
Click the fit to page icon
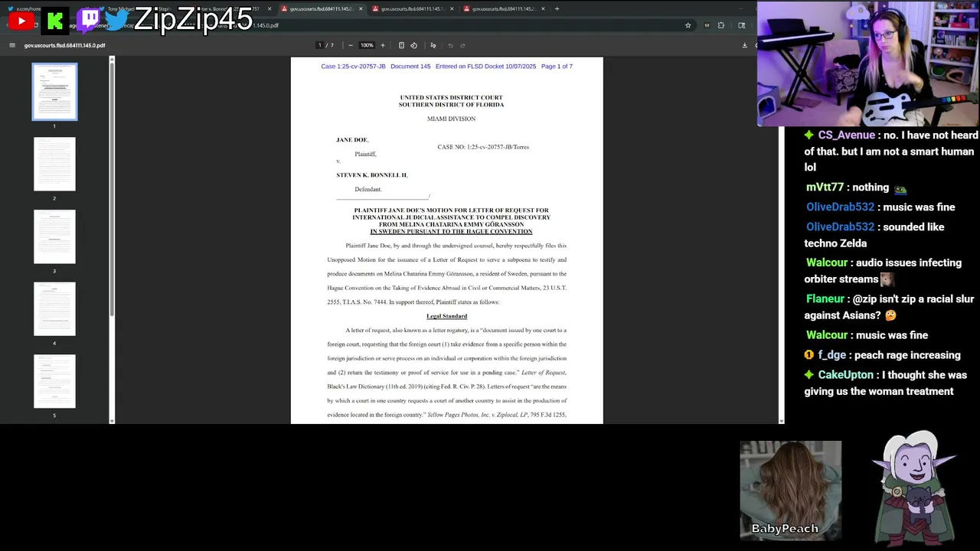401,45
